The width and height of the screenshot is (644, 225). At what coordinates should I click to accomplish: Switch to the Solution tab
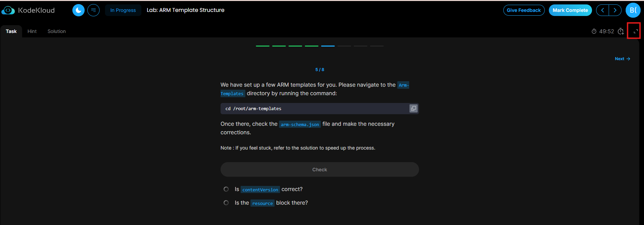click(57, 31)
